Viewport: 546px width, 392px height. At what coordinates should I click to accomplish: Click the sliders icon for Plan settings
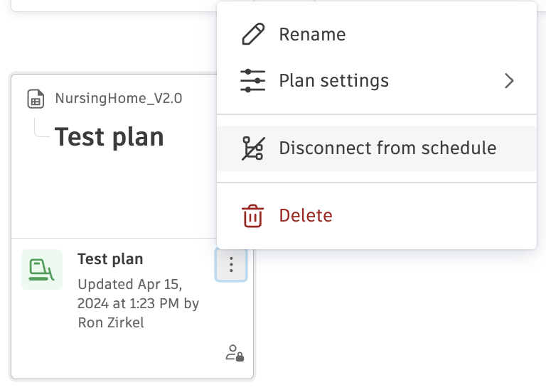tap(253, 80)
